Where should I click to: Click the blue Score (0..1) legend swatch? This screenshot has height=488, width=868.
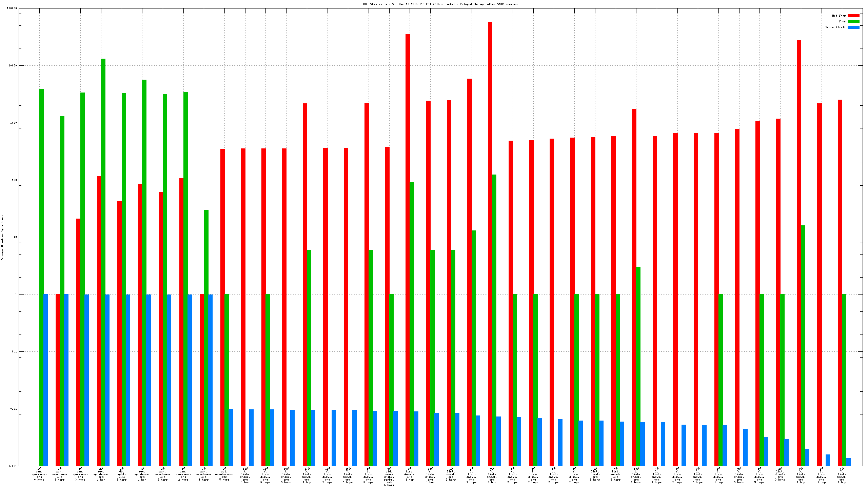coord(853,27)
